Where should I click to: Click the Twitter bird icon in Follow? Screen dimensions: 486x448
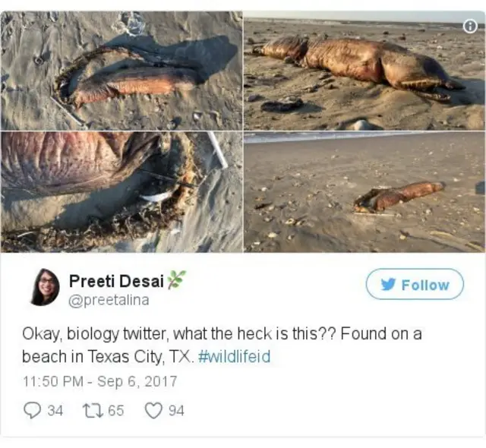[387, 285]
